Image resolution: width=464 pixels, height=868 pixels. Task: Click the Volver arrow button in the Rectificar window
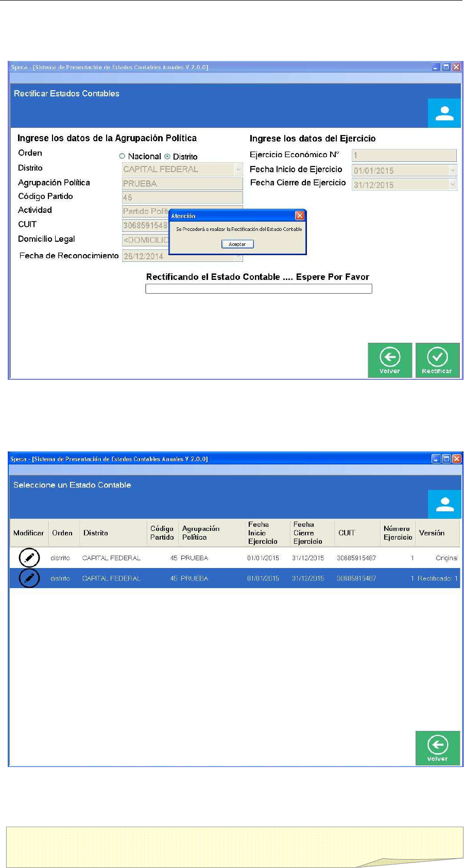390,360
